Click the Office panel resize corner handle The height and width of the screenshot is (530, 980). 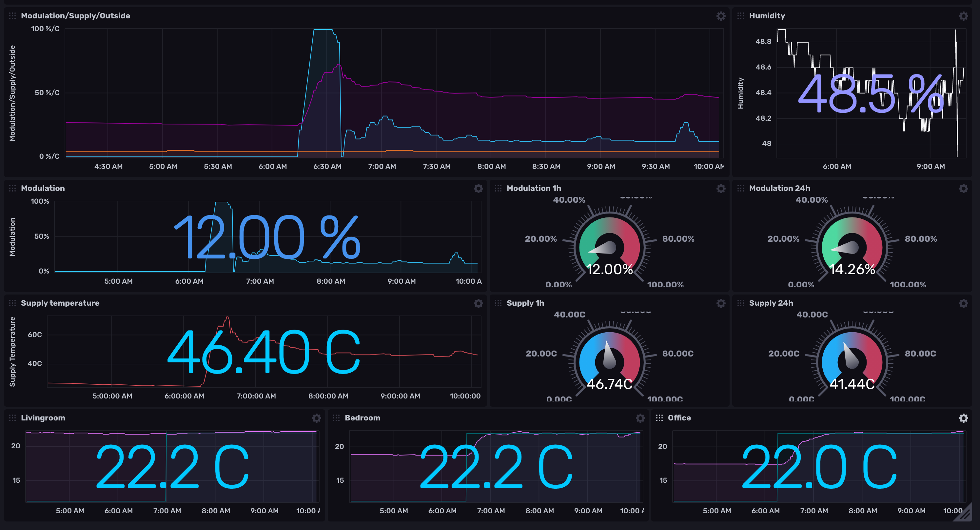pyautogui.click(x=965, y=514)
